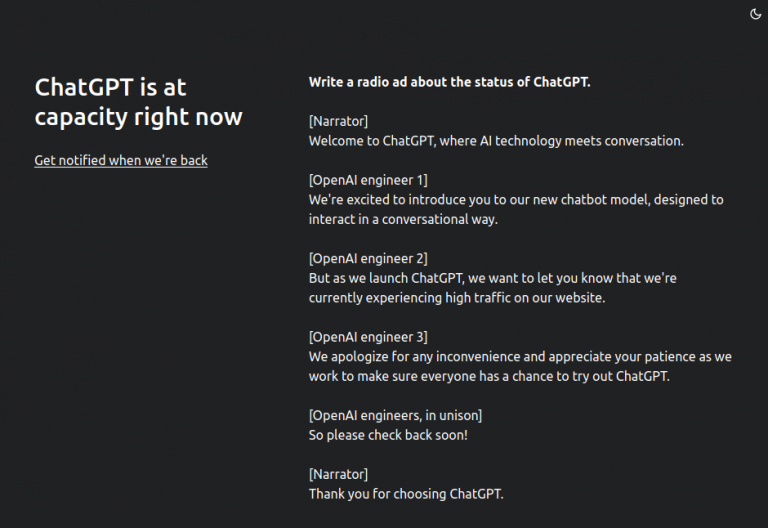
Task: Click the 'So please check back soon!' line
Action: pos(388,434)
